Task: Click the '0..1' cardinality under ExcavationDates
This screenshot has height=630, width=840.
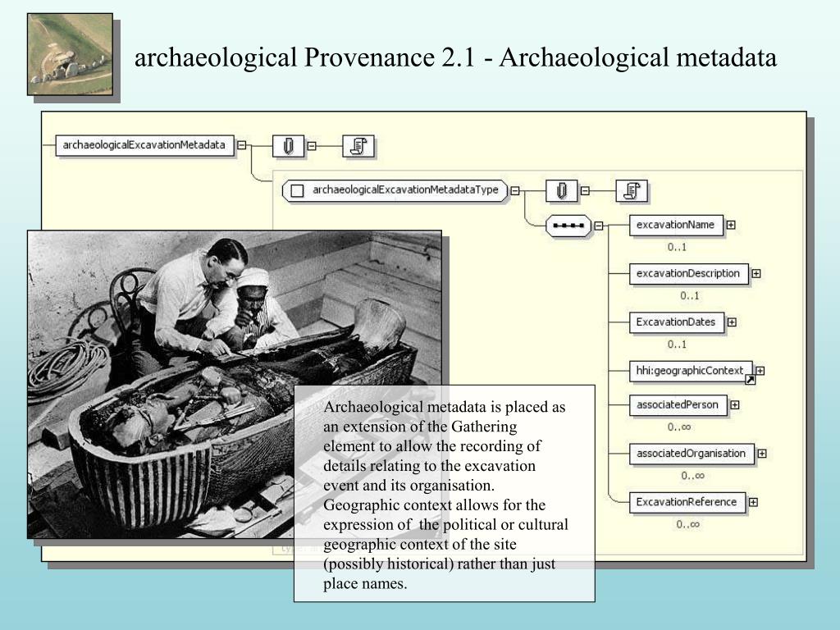Action: pyautogui.click(x=677, y=345)
